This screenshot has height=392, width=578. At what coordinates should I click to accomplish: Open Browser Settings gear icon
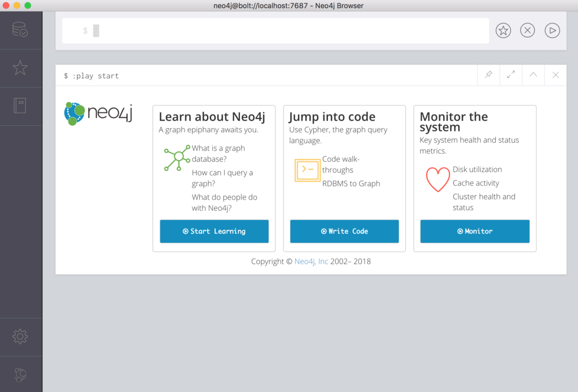[x=20, y=336]
